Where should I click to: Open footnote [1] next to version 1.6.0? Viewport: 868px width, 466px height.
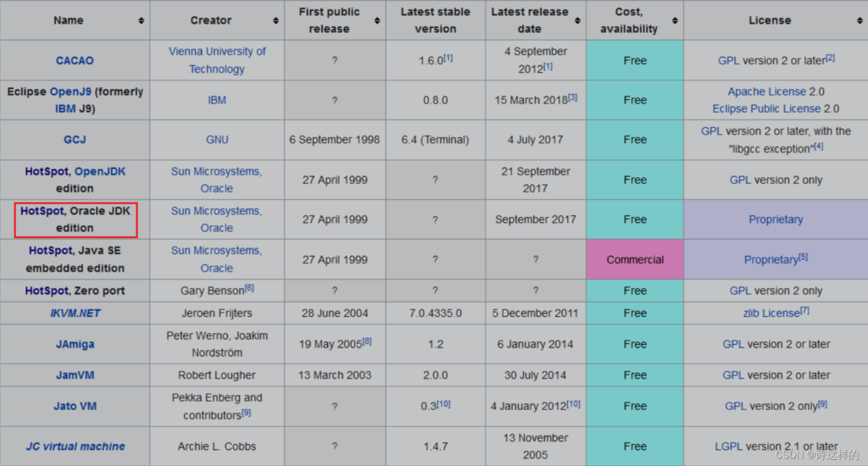448,58
